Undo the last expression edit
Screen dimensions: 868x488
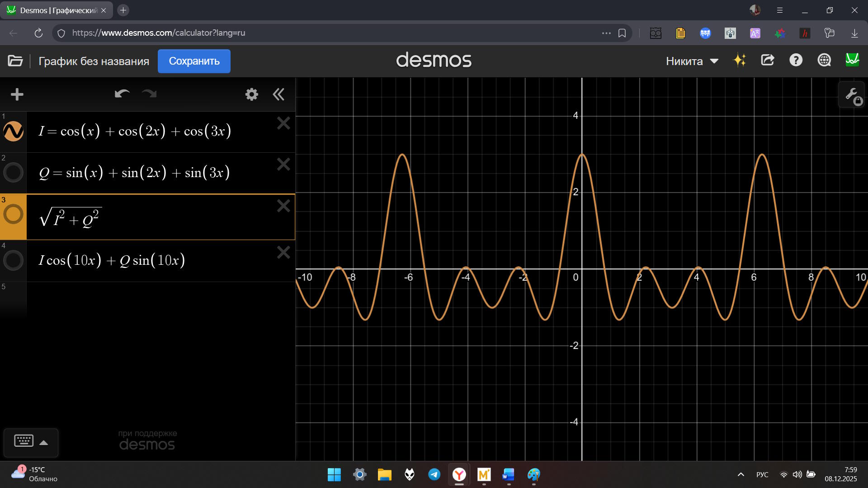tap(122, 94)
